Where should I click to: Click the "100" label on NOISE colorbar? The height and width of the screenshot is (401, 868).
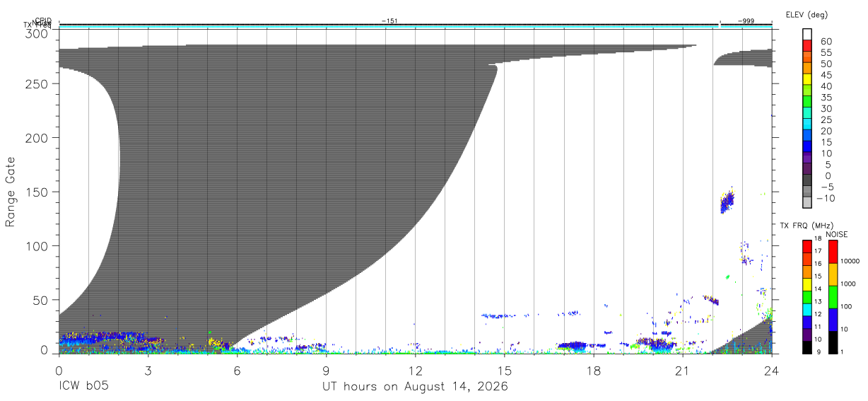845,307
